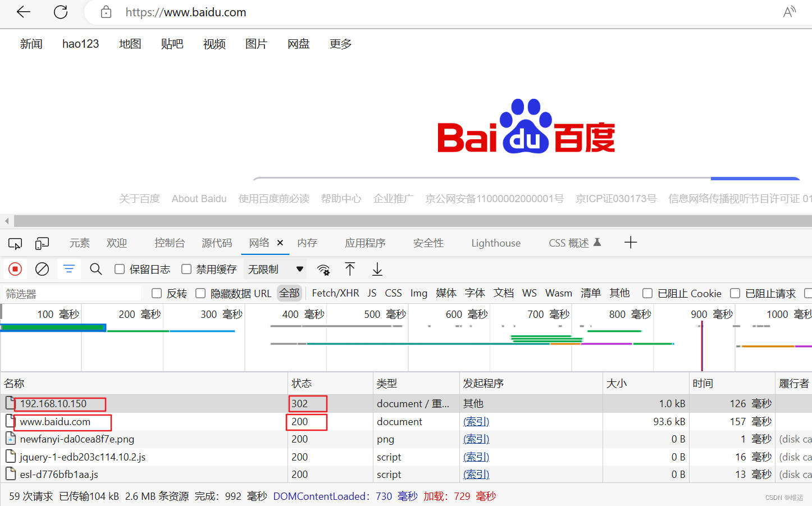The width and height of the screenshot is (812, 506).
Task: Open the 更多 menu on Baidu navigation
Action: (x=340, y=44)
